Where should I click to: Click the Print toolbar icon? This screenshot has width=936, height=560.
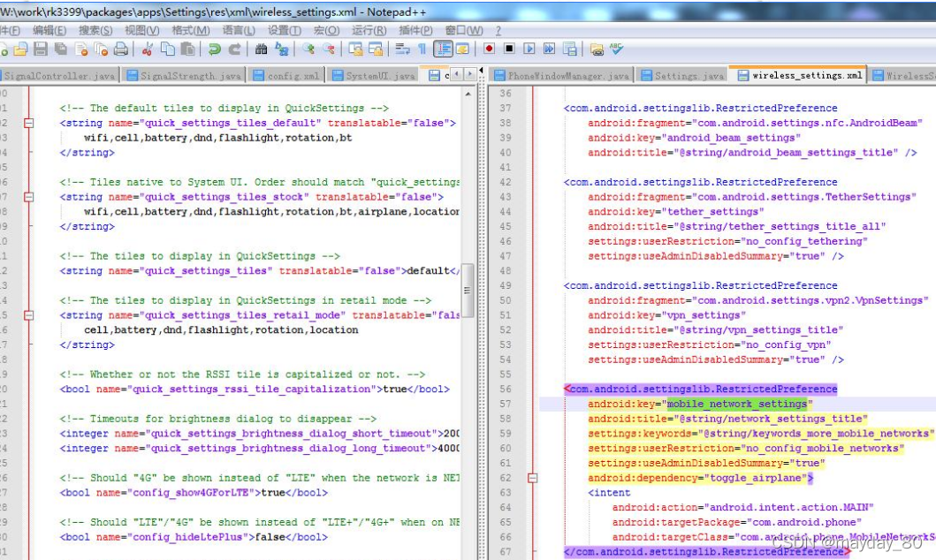(x=120, y=49)
